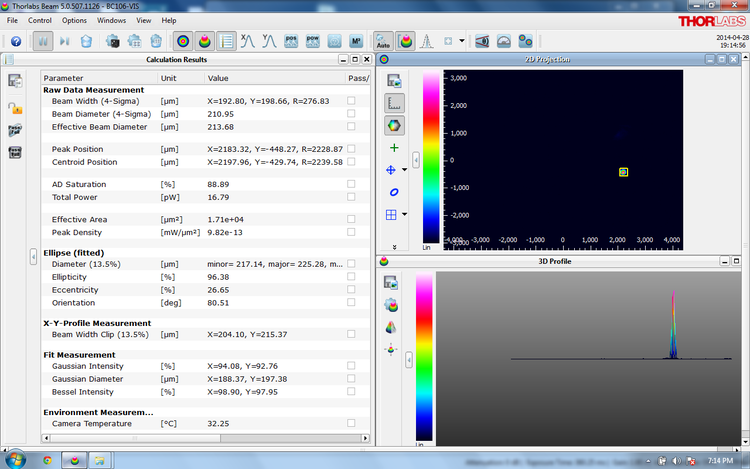Click the Windows Start button
750x469 pixels.
[15, 460]
